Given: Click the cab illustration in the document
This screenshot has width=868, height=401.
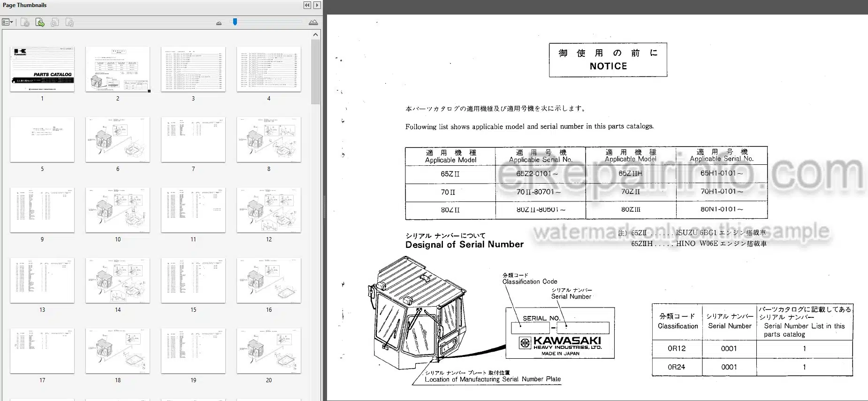Looking at the screenshot, I should tap(417, 312).
